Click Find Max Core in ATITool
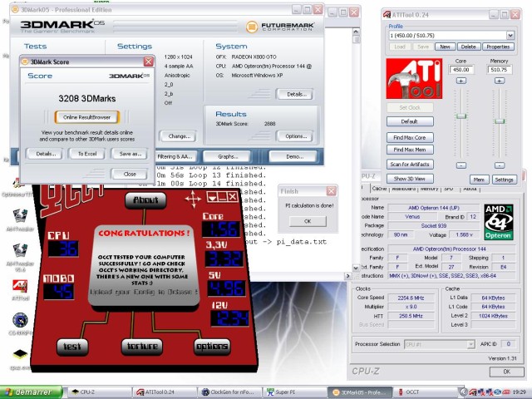This screenshot has width=532, height=399. click(410, 137)
